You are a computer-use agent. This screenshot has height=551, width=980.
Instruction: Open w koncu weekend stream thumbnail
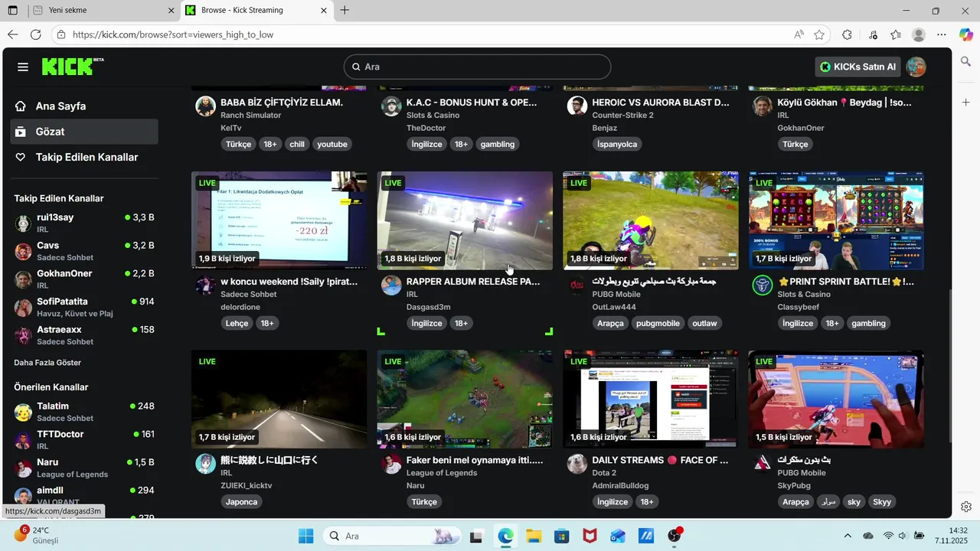279,220
